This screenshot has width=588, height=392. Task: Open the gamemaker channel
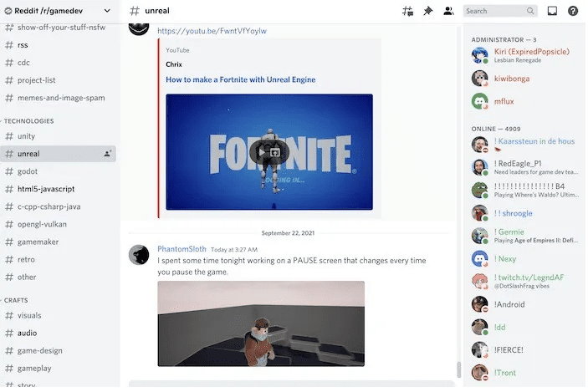(x=58, y=242)
